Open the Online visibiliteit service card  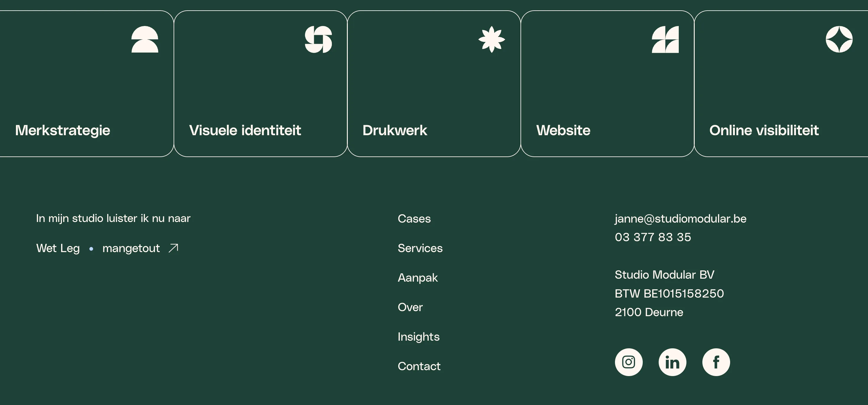point(781,84)
